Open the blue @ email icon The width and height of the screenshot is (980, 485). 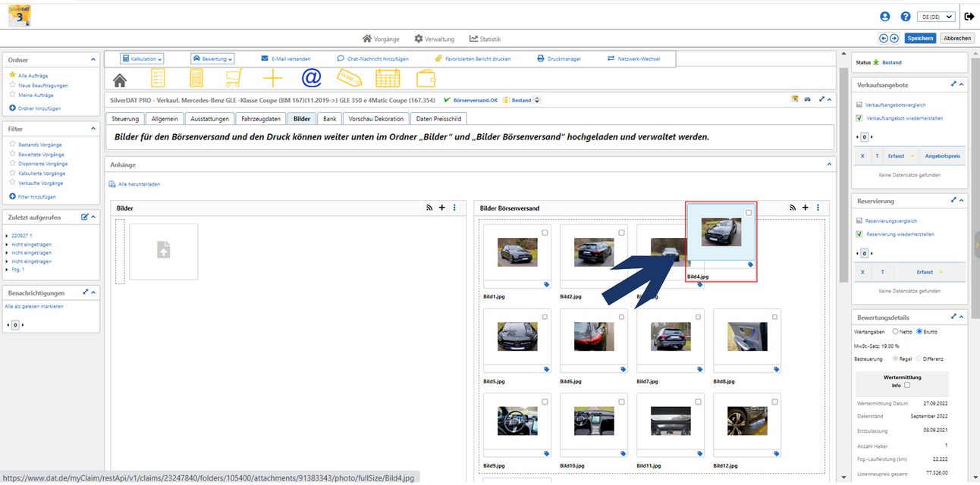312,78
